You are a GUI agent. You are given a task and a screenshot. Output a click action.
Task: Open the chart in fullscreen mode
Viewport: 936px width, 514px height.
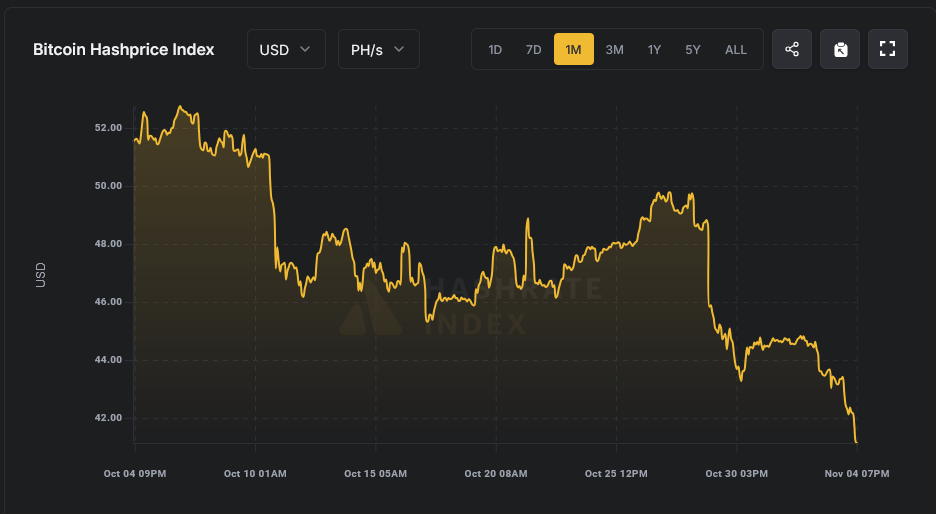pyautogui.click(x=888, y=49)
